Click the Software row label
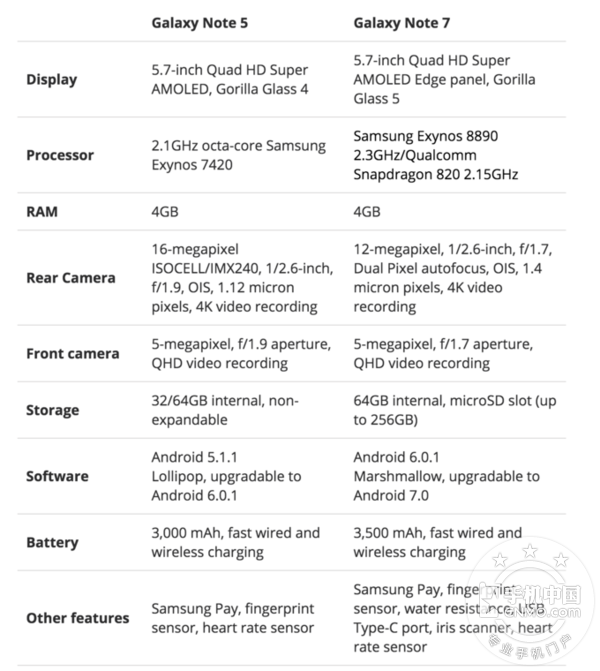Screen dimensions: 600x671 (x=57, y=476)
